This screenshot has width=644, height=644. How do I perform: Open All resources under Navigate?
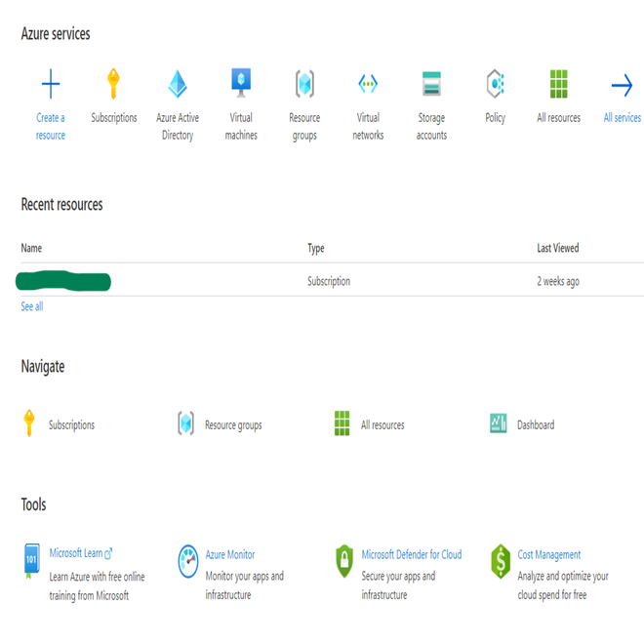click(382, 425)
